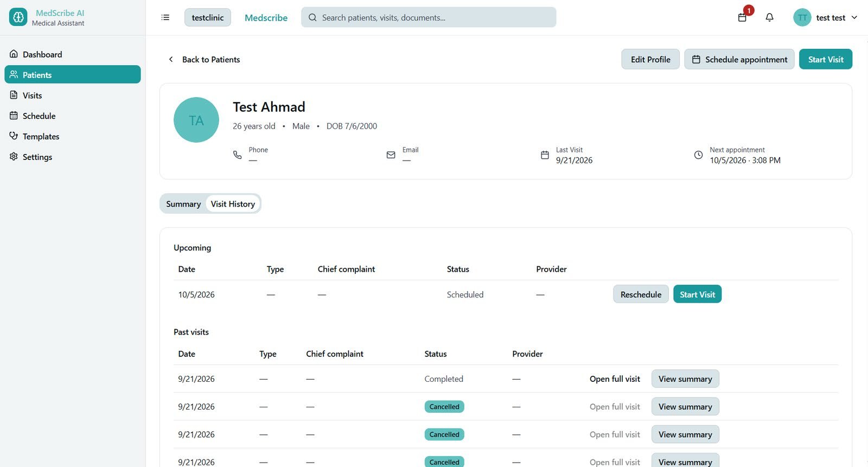868x467 pixels.
Task: Click the Schedule appointment button
Action: click(739, 59)
